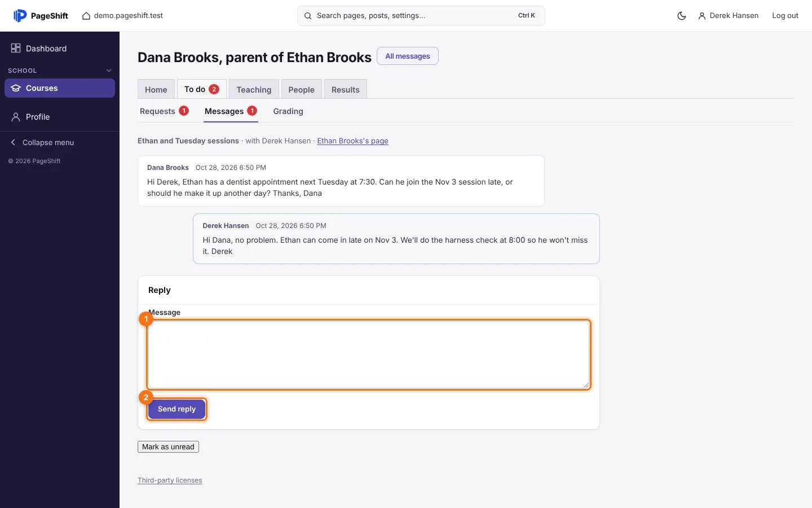
Task: Switch to the Teaching tab
Action: (x=254, y=89)
